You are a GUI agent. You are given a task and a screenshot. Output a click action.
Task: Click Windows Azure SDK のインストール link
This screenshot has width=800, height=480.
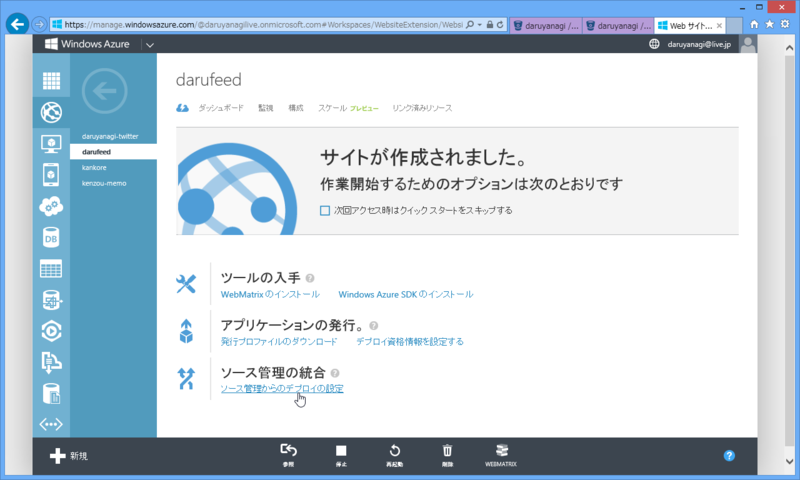tap(406, 294)
